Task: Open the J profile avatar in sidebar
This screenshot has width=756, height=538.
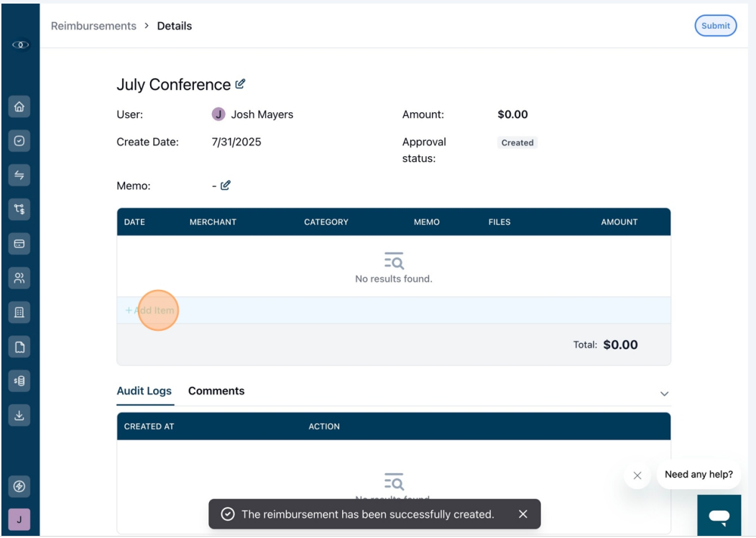Action: click(x=19, y=520)
